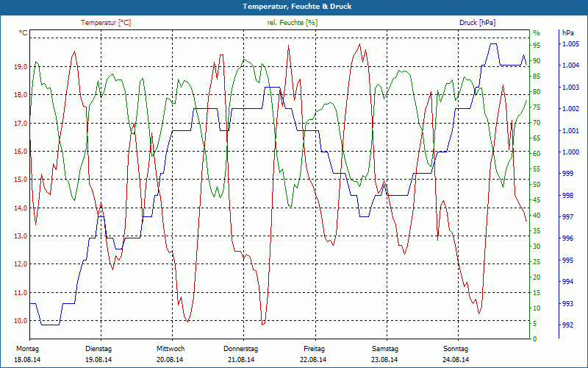Click the '85' humidity axis value

click(537, 77)
